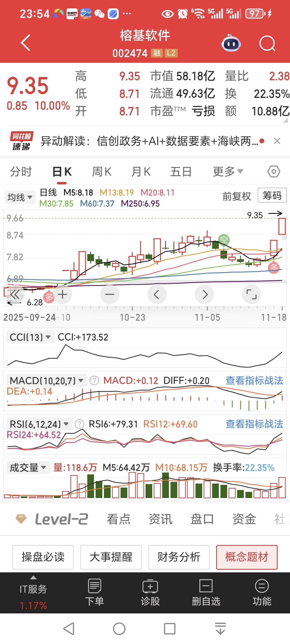The width and height of the screenshot is (290, 644).
Task: Tap the 融 margin trading badge
Action: click(x=157, y=53)
